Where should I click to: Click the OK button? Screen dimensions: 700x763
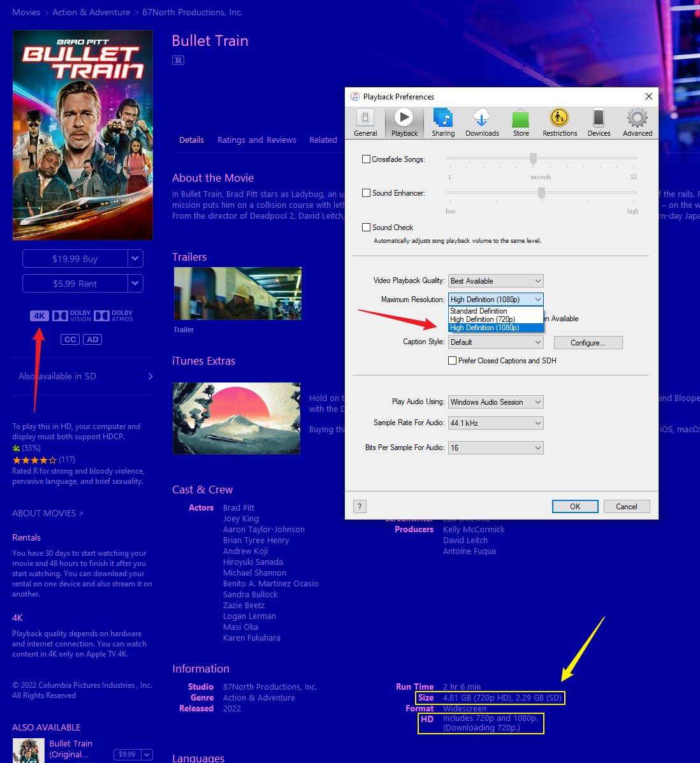point(575,507)
